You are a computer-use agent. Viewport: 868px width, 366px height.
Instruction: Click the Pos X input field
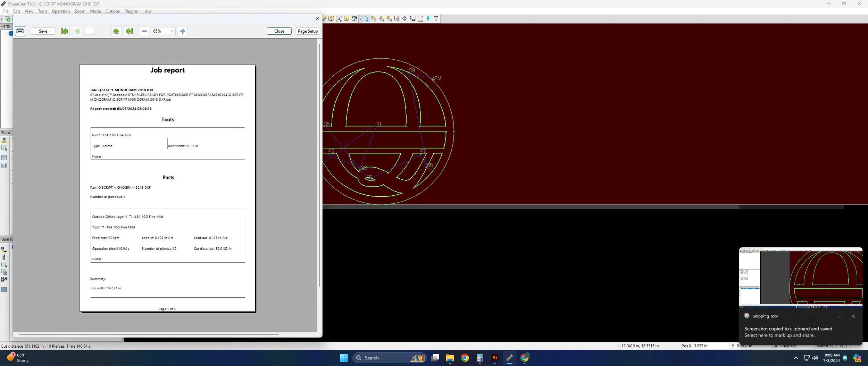pos(710,346)
